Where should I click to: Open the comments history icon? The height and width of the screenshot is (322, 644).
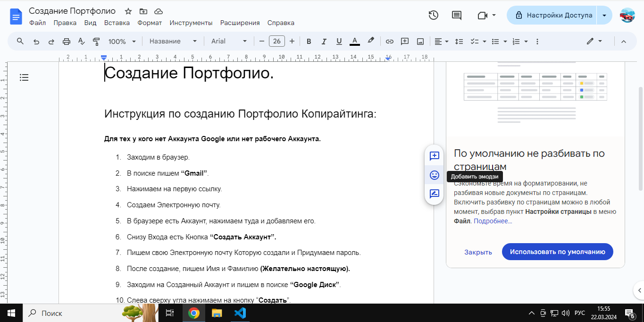[457, 15]
